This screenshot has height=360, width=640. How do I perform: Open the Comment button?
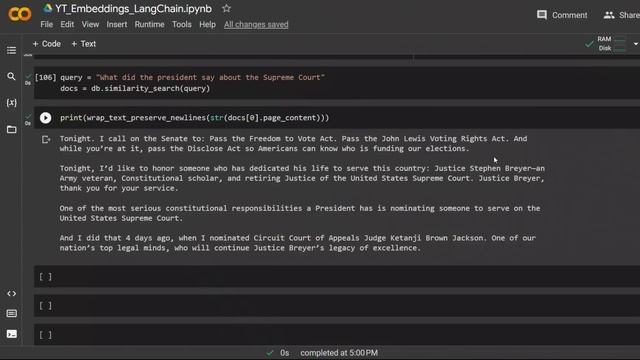coord(562,15)
